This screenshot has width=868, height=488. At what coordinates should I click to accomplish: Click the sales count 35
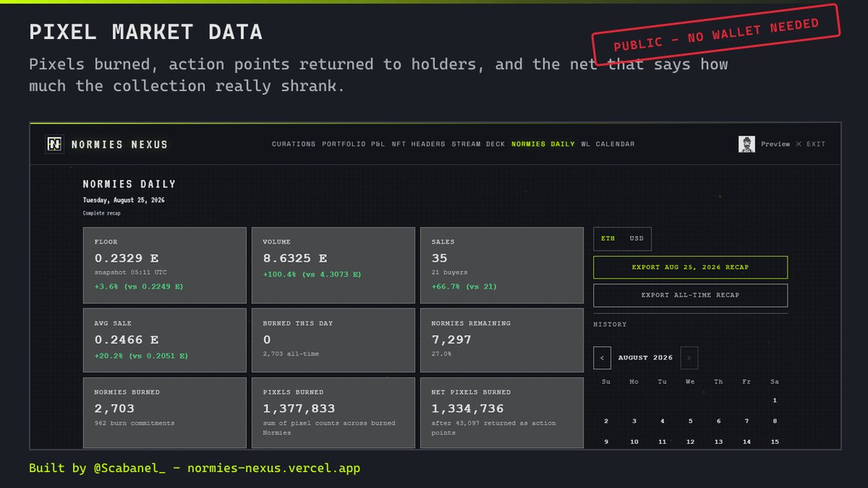440,258
